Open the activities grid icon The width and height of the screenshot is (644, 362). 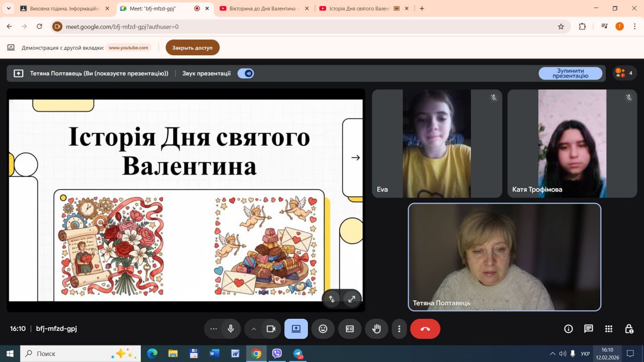609,329
